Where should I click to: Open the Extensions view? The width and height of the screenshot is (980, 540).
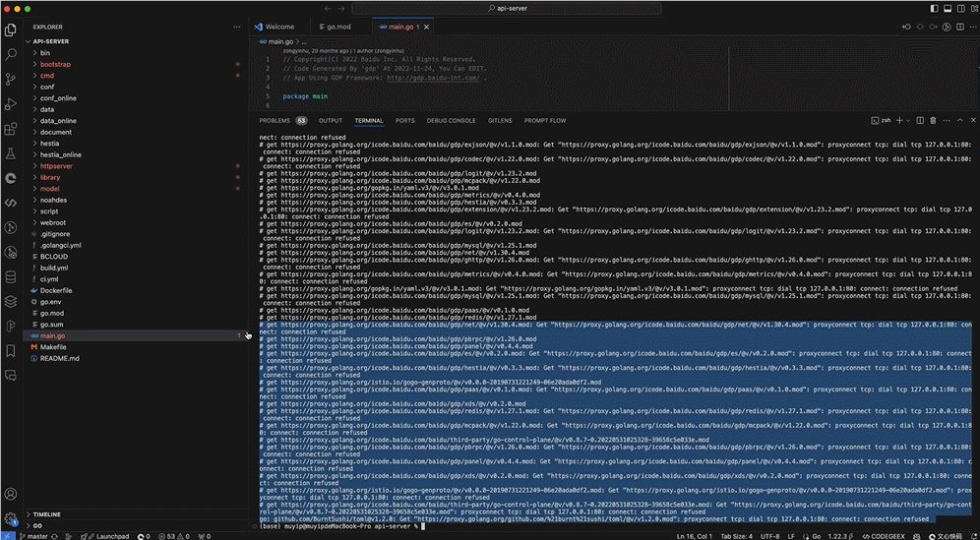pyautogui.click(x=11, y=129)
